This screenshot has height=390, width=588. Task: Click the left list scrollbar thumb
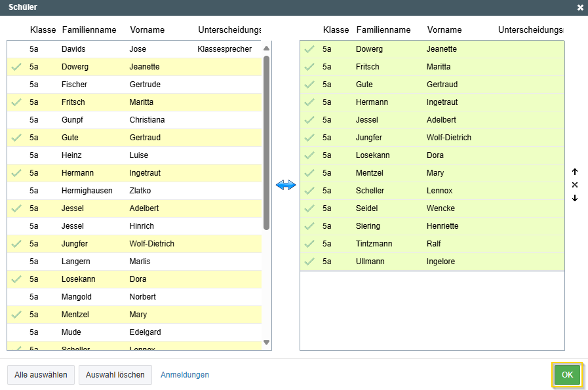[267, 143]
